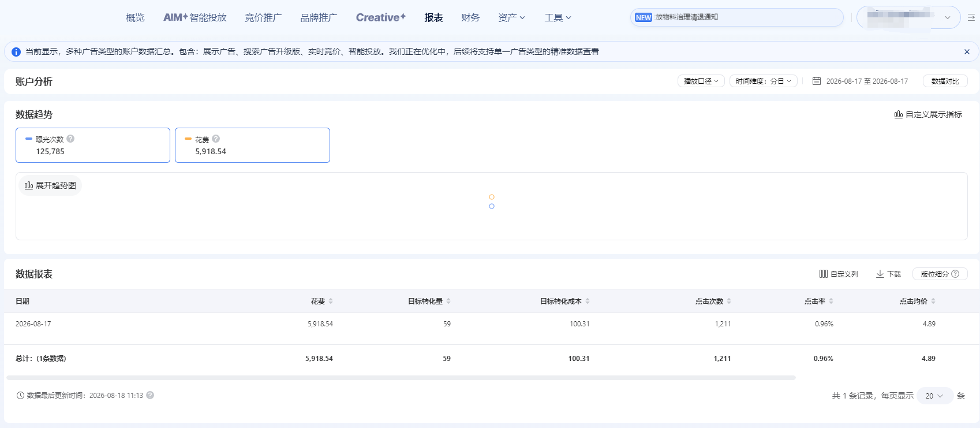Select the 花费 metric card

(x=252, y=146)
